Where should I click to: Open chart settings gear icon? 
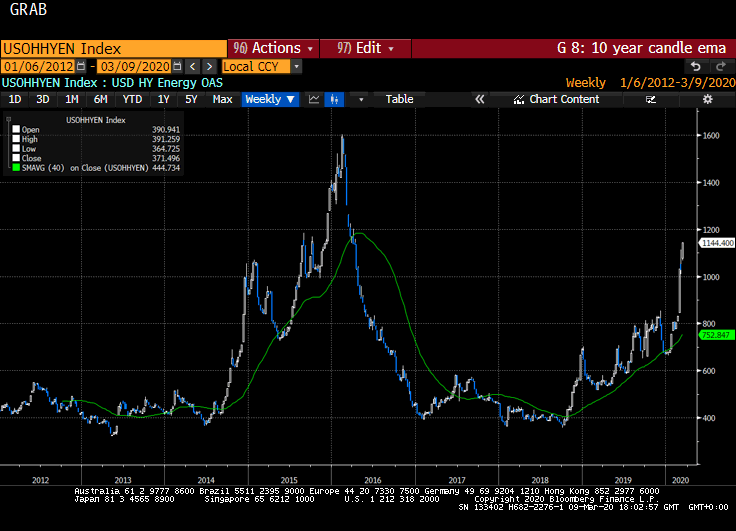[x=707, y=99]
